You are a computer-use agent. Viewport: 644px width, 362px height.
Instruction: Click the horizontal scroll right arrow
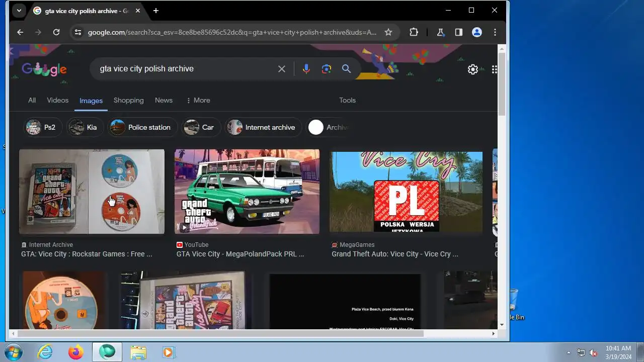click(494, 333)
